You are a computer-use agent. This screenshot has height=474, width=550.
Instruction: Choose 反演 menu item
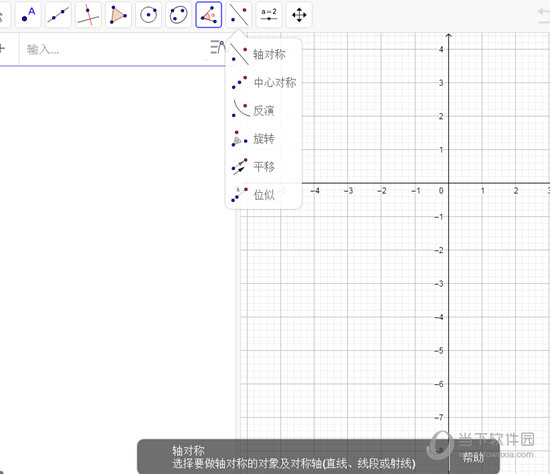pyautogui.click(x=263, y=111)
